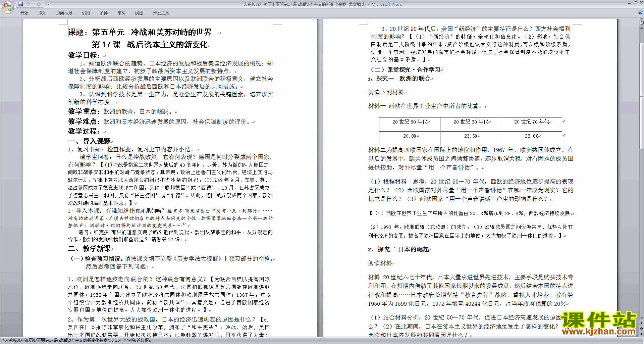The height and width of the screenshot is (344, 644).
Task: Click the scrollbar up arrow
Action: click(x=642, y=28)
